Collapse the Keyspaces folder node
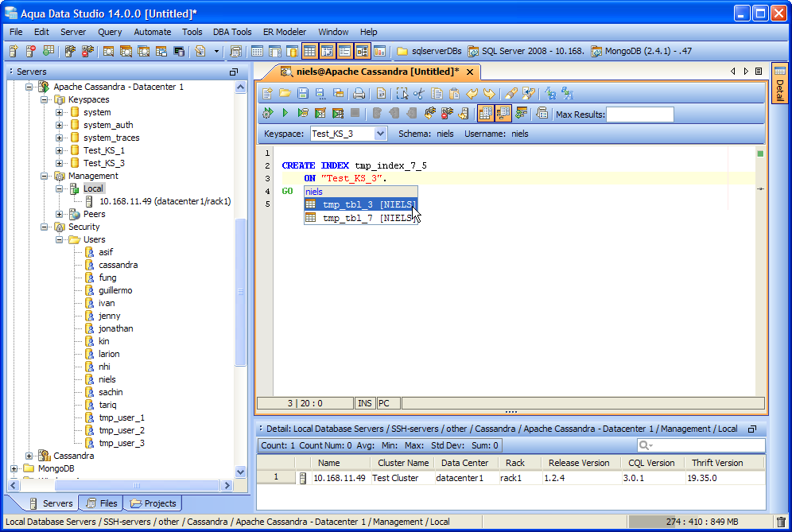792x532 pixels. coord(44,99)
